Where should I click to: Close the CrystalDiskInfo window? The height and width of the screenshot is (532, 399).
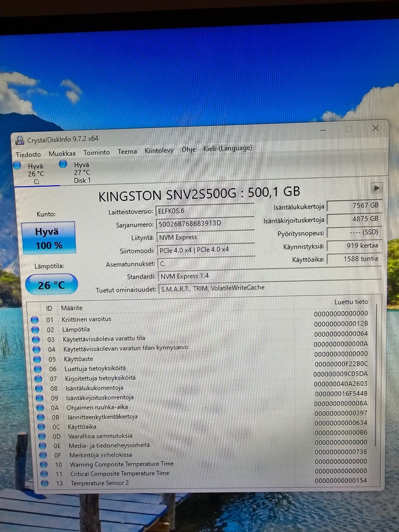tap(376, 128)
